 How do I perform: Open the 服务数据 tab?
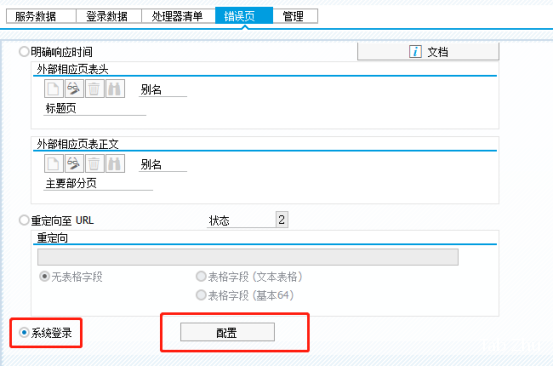[x=41, y=16]
